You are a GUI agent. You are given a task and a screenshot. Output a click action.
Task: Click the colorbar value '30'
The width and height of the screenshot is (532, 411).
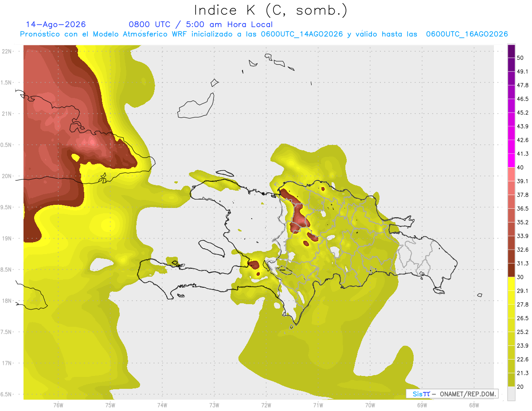(520, 277)
